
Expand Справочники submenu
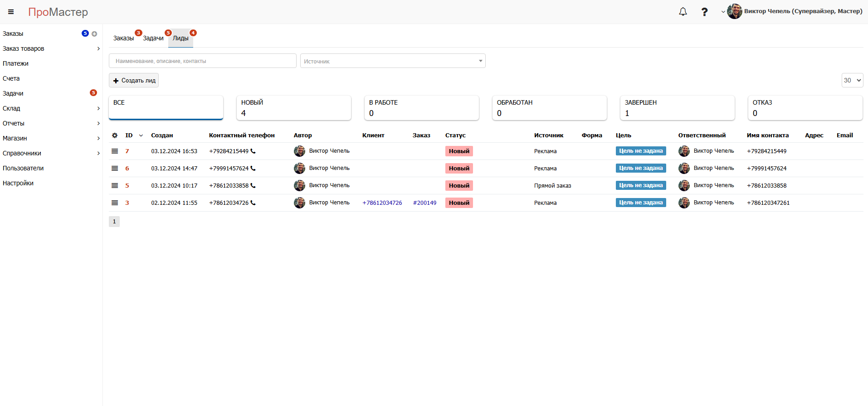(98, 153)
